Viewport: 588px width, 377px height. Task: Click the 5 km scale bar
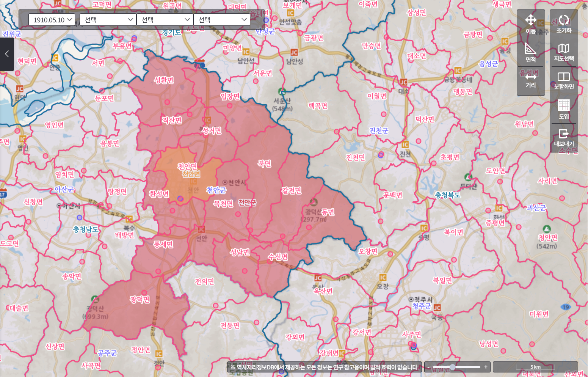[x=535, y=367]
